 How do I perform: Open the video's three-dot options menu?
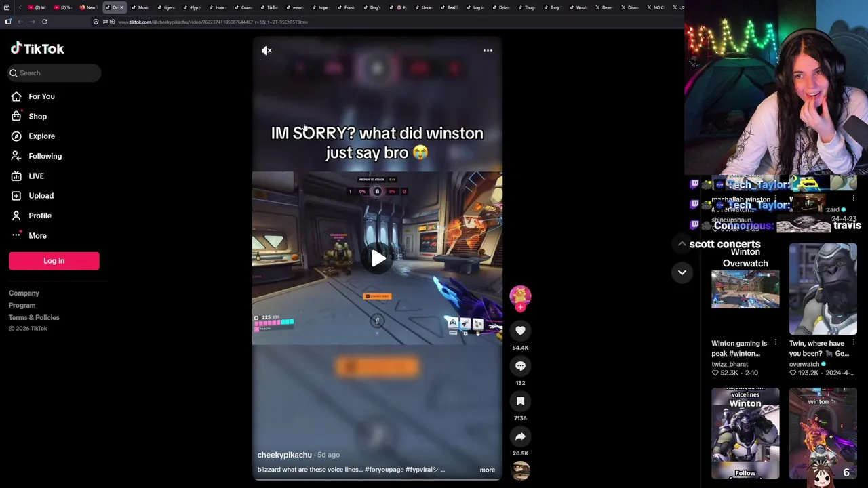tap(488, 50)
